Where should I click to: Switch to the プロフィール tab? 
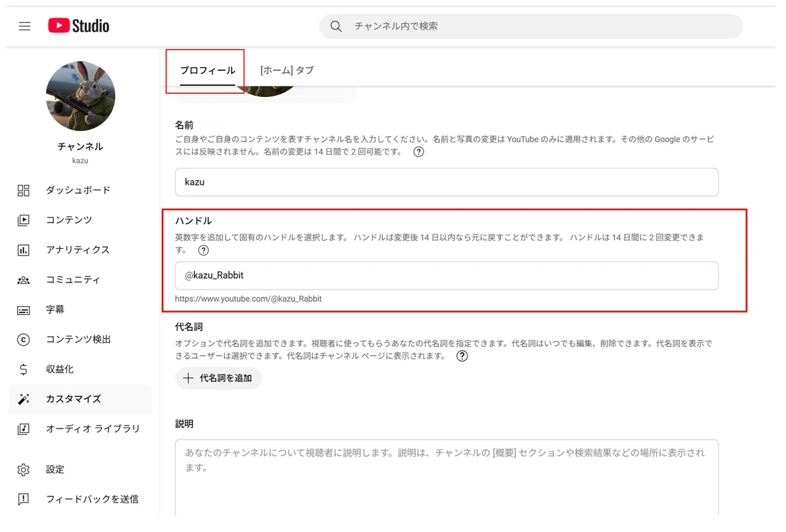pyautogui.click(x=208, y=71)
